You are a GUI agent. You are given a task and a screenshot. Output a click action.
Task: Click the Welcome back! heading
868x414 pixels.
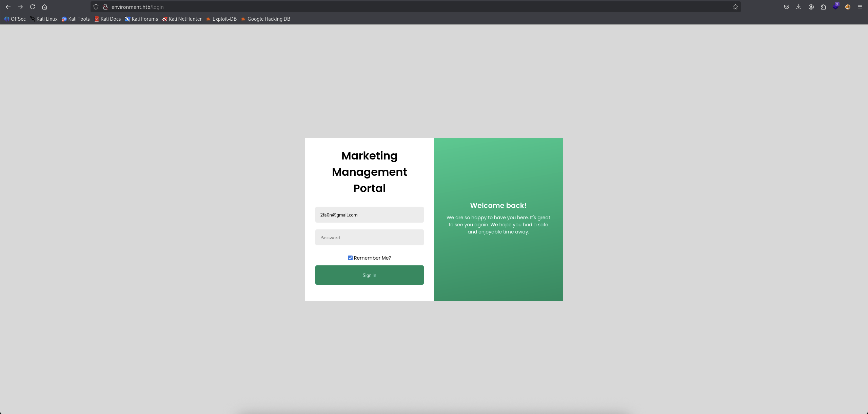[498, 206]
